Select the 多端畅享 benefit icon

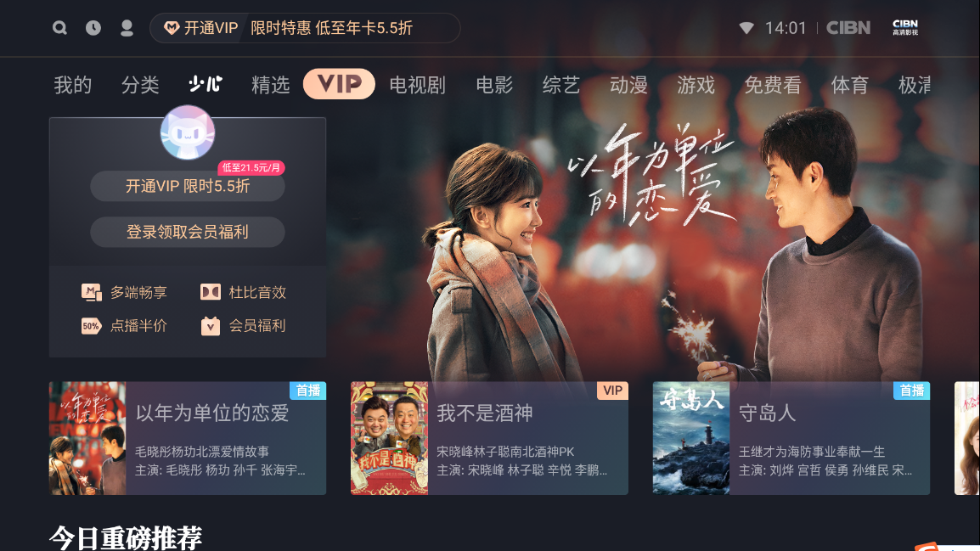click(x=91, y=292)
